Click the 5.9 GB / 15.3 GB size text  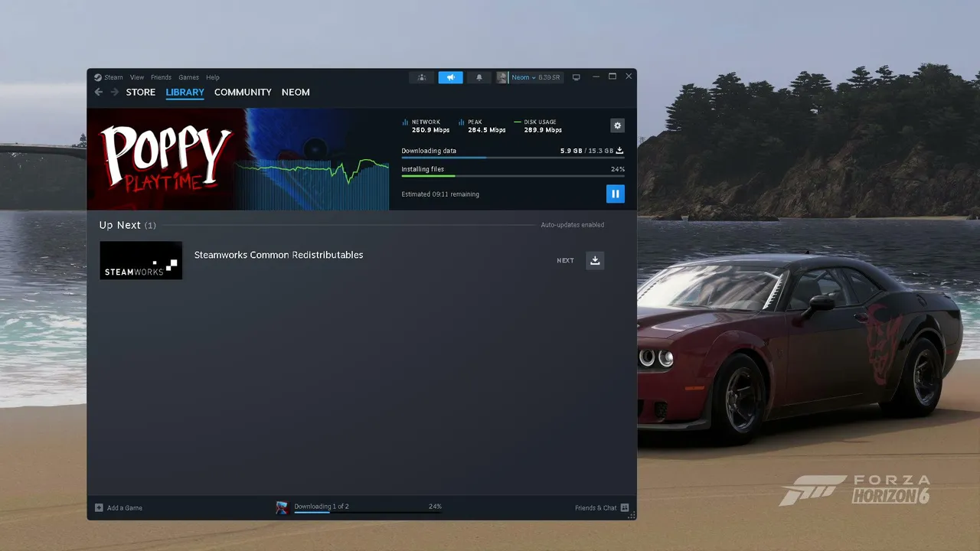pos(586,151)
